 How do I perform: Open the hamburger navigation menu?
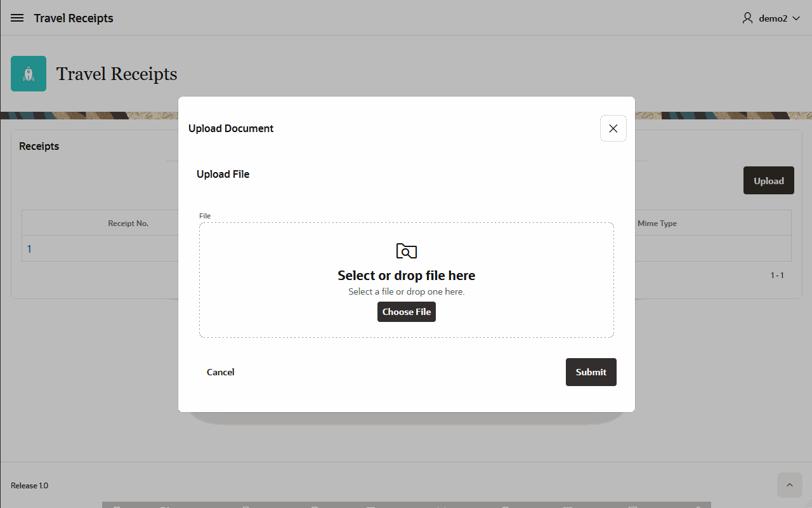click(17, 18)
